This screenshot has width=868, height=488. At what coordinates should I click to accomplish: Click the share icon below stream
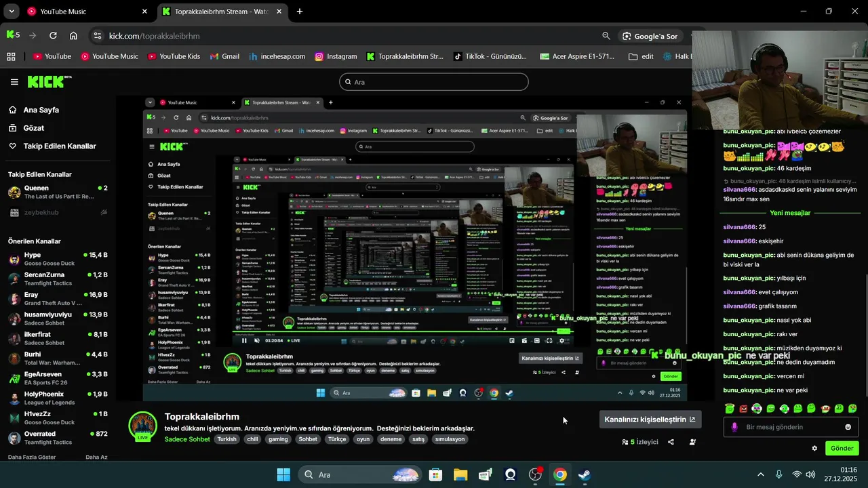pyautogui.click(x=671, y=442)
